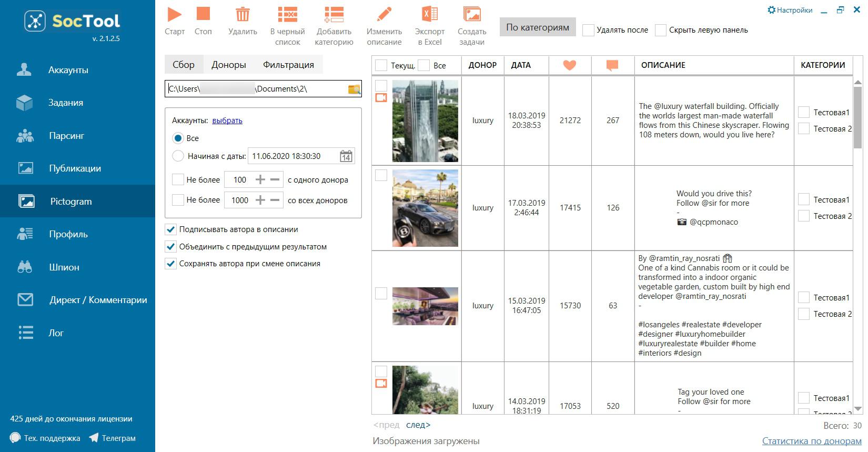Open Шпион in the sidebar
Image resolution: width=868 pixels, height=452 pixels.
(x=77, y=267)
